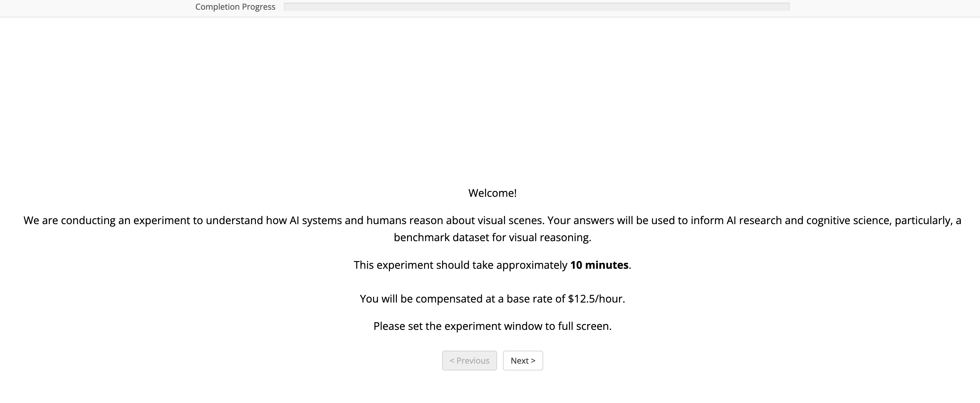The height and width of the screenshot is (403, 980).
Task: Click the words AI research in paragraph
Action: pyautogui.click(x=754, y=220)
